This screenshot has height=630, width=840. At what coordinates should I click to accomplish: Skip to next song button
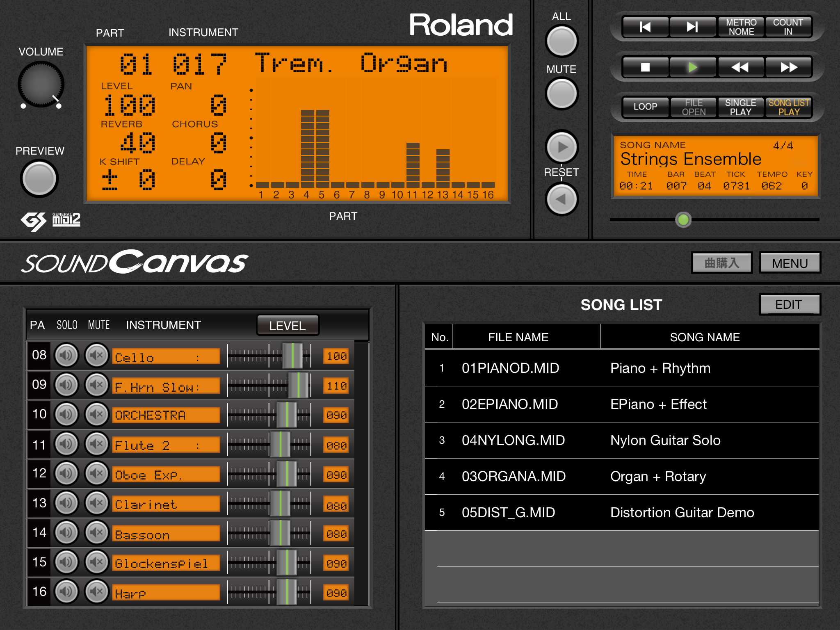point(693,27)
